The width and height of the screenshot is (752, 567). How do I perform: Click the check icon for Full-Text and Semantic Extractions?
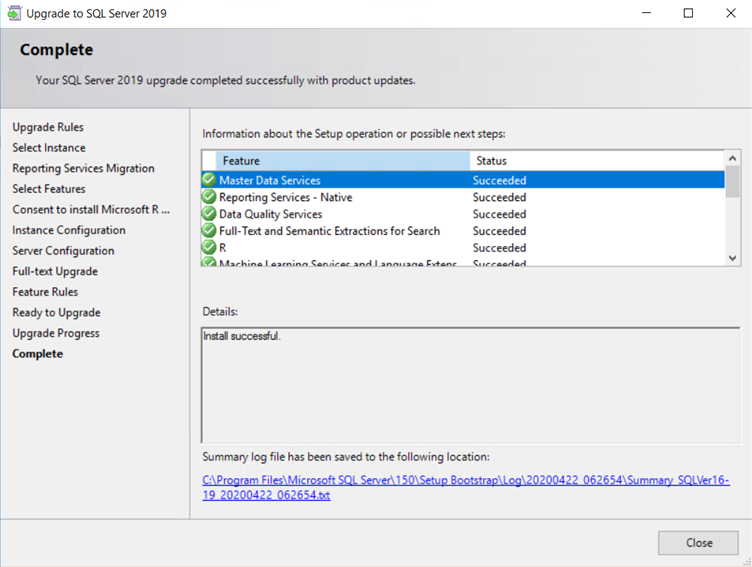[209, 231]
